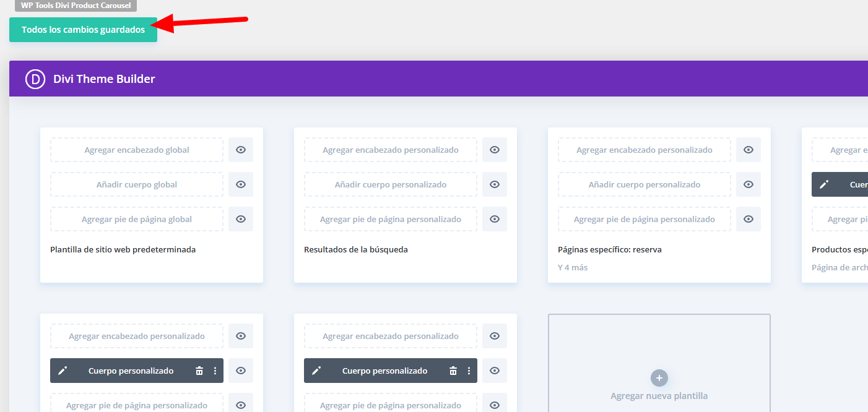The image size is (868, 412).
Task: Click 'Añadir cuerpo global' slot
Action: (137, 184)
